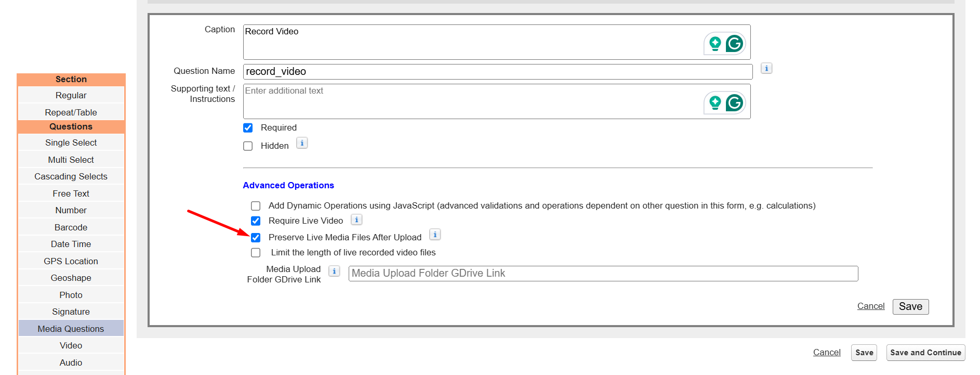
Task: Toggle Limit the length of recorded video
Action: (x=256, y=253)
